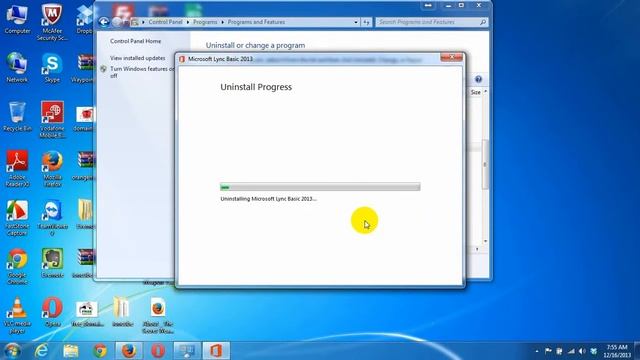Show hidden tray icons arrow
The height and width of the screenshot is (360, 640).
click(x=537, y=351)
